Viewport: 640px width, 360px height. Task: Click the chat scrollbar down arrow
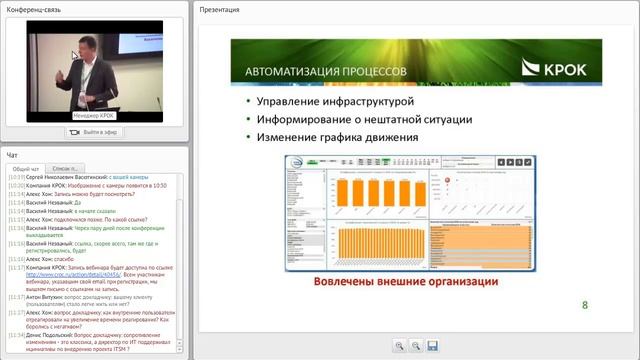[x=180, y=349]
